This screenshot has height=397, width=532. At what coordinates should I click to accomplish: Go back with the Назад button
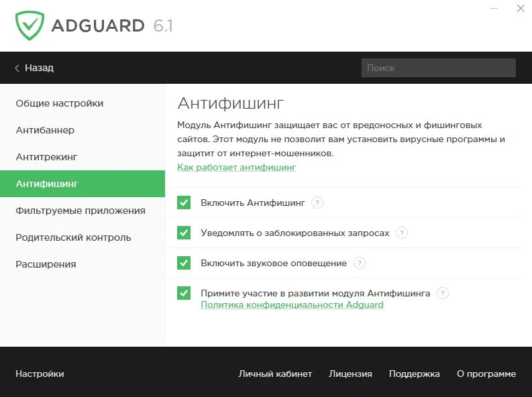34,68
